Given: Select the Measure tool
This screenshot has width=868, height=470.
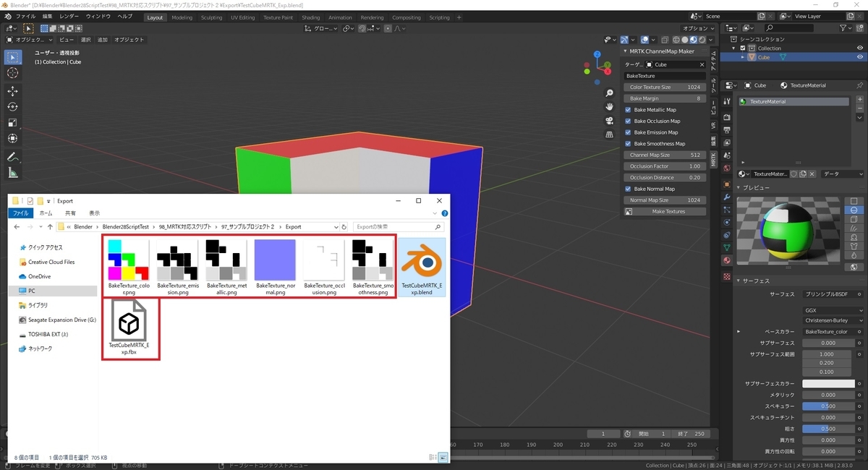Looking at the screenshot, I should pos(12,172).
